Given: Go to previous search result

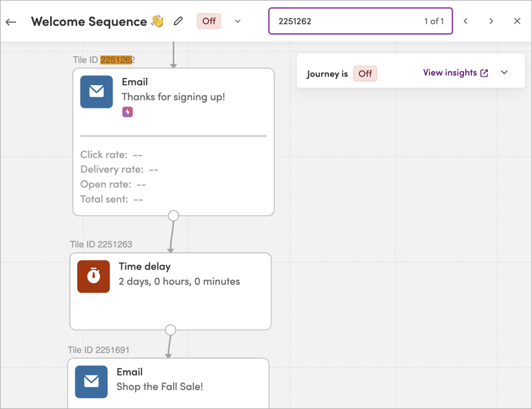Looking at the screenshot, I should pos(466,21).
